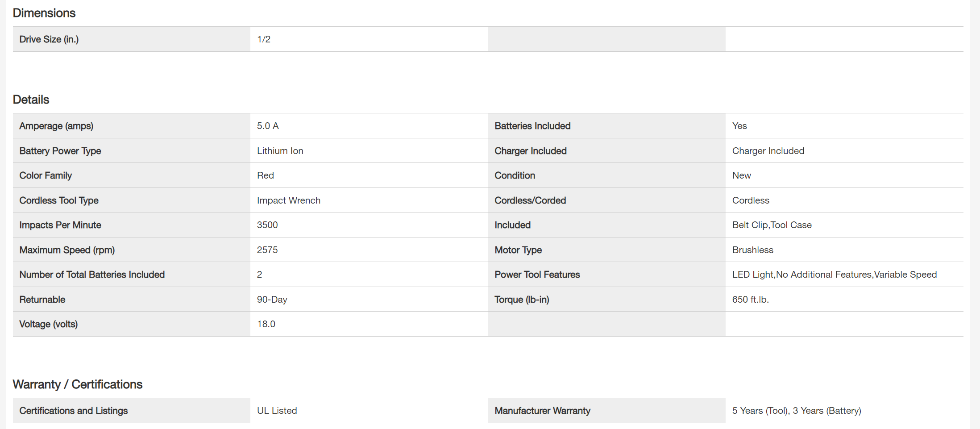980x429 pixels.
Task: Click the Torque value 650 ft.lb.
Action: 750,300
